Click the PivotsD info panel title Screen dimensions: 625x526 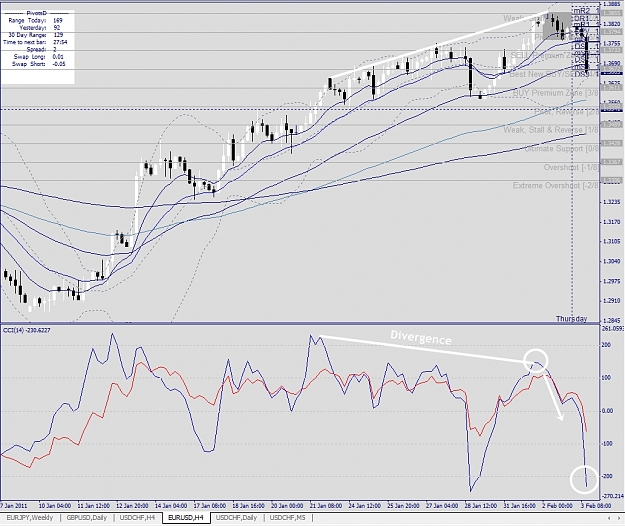37,13
